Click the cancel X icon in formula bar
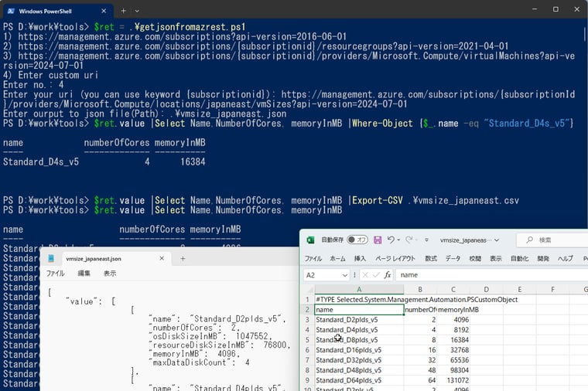The image size is (588, 391). click(x=365, y=275)
